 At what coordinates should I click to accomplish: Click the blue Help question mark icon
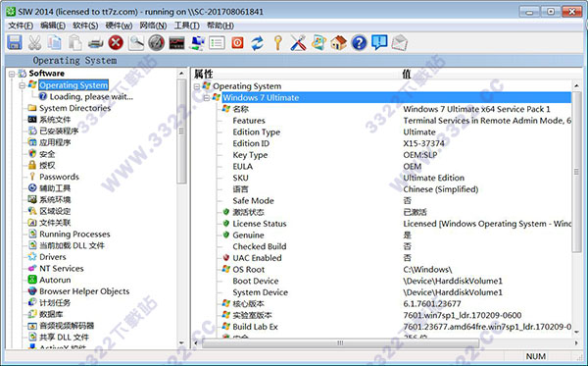pyautogui.click(x=359, y=43)
